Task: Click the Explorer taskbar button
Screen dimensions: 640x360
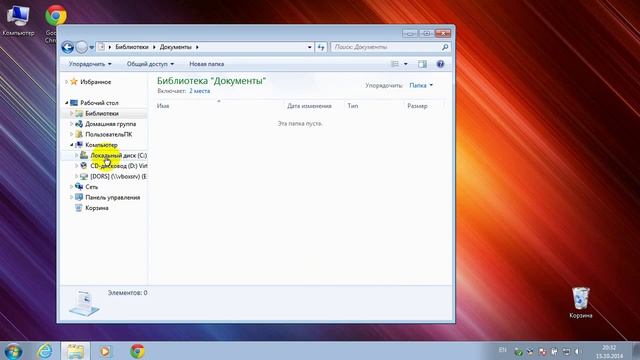Action: tap(76, 351)
